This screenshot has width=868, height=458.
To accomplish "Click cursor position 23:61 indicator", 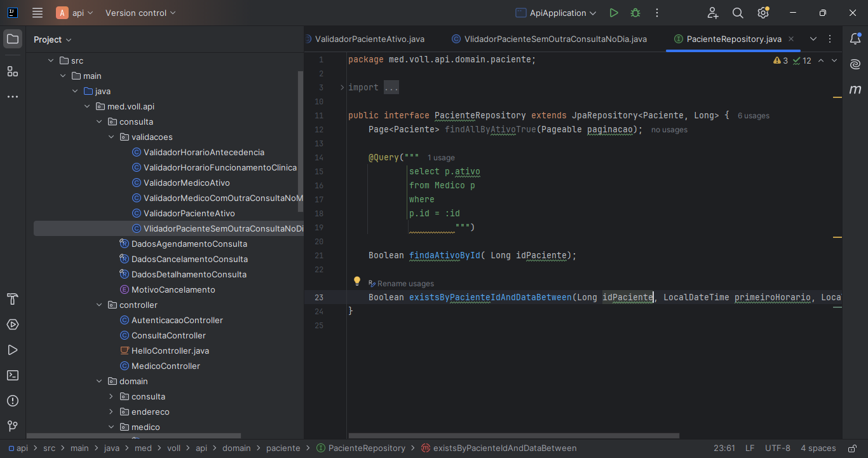I will (x=724, y=448).
